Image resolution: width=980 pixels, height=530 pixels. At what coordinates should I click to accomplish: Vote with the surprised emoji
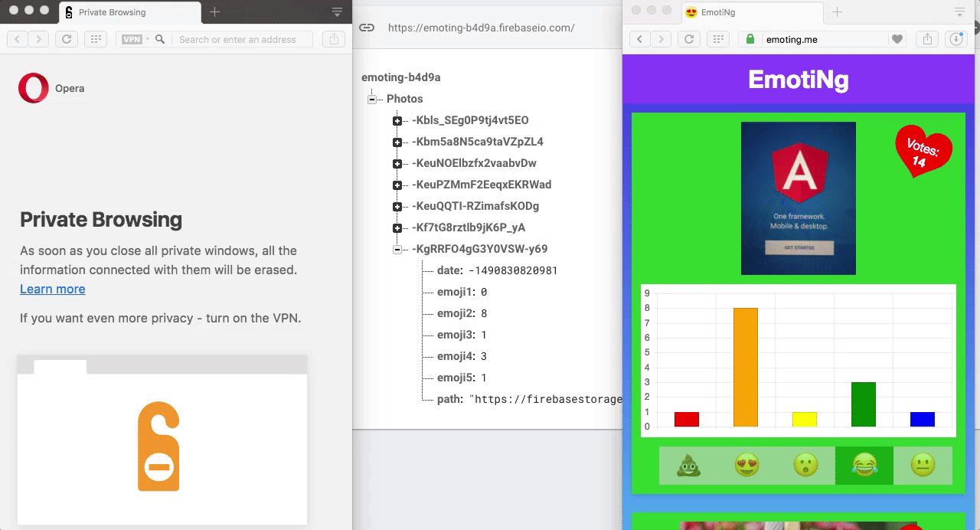(x=805, y=465)
